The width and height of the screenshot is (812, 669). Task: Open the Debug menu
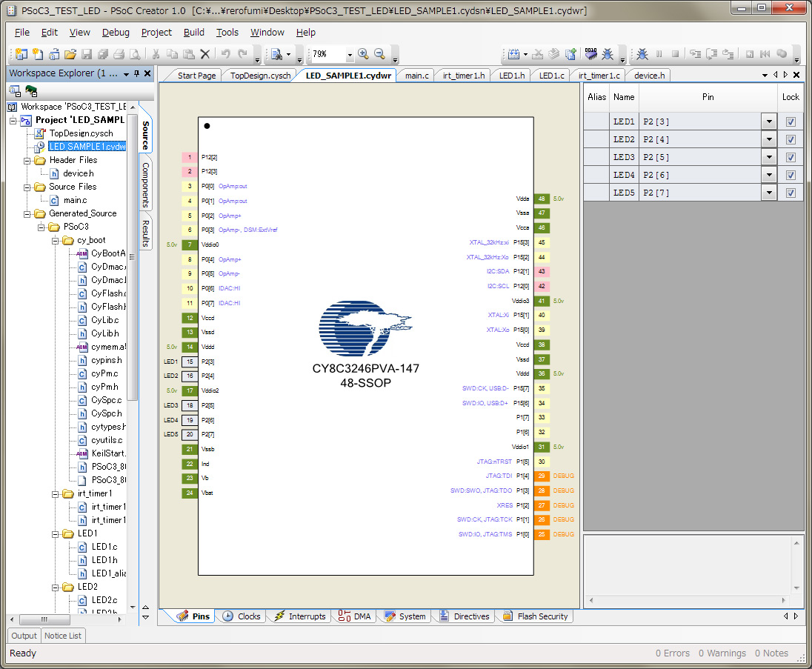coord(116,32)
